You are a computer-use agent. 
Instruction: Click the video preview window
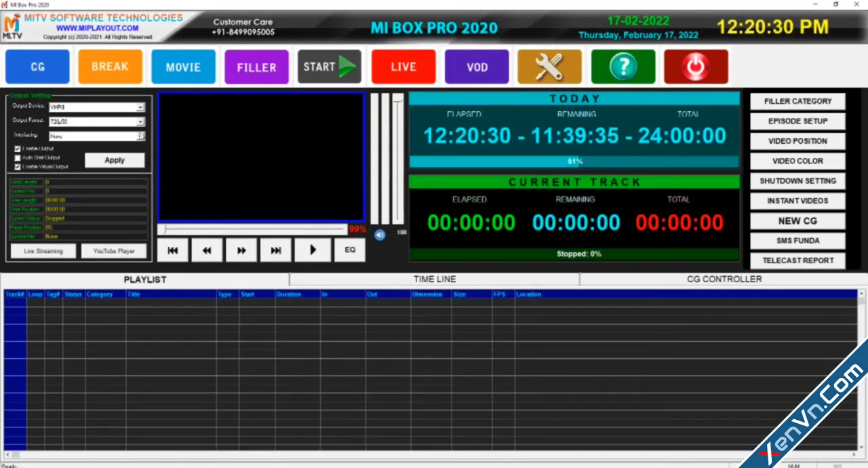click(x=261, y=157)
